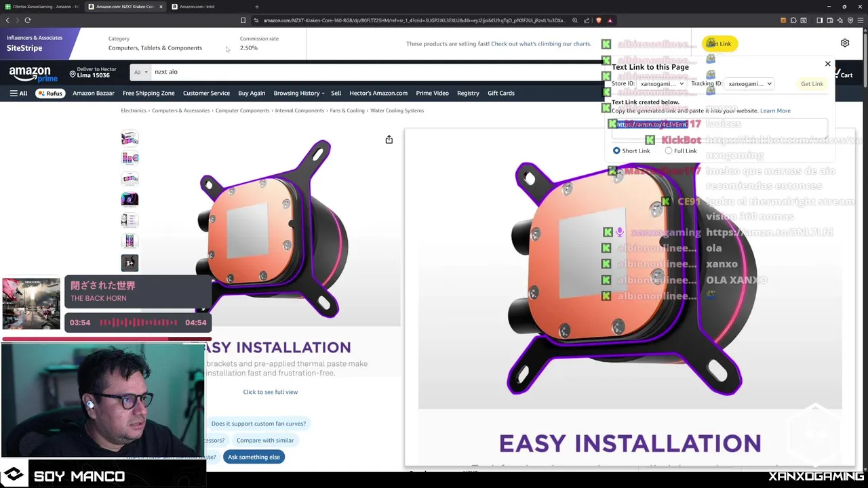The width and height of the screenshot is (868, 488).
Task: Click the Deliver to Hector location pin
Action: pos(73,74)
